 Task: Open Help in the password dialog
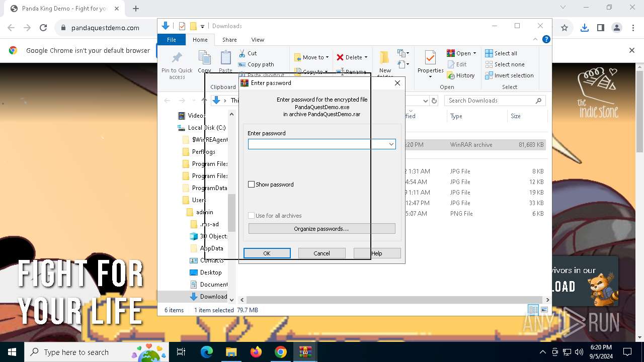click(377, 253)
